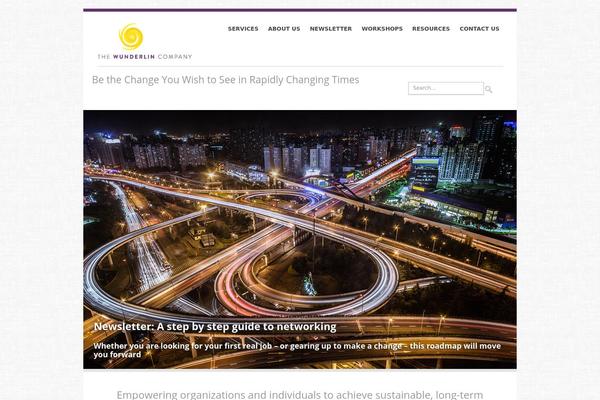
Task: Click the purple bar atop the page
Action: (x=300, y=10)
